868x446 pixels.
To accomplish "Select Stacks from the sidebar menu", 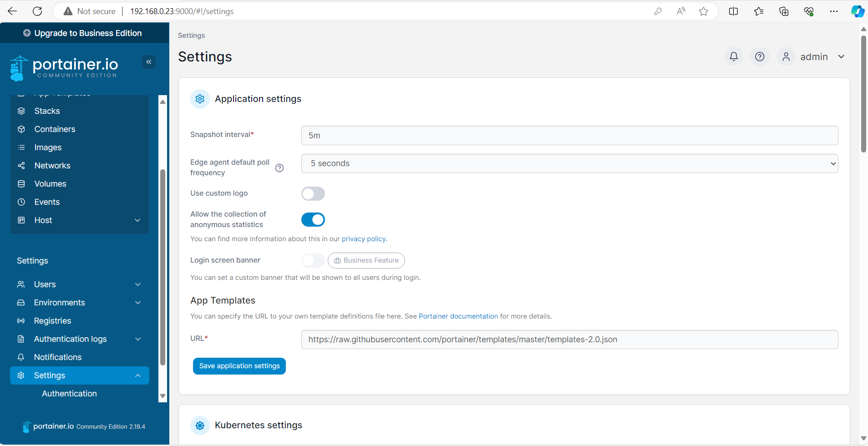I will click(46, 111).
